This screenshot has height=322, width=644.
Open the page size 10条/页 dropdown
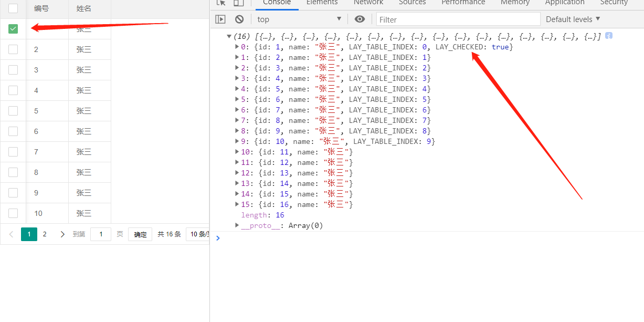[198, 234]
